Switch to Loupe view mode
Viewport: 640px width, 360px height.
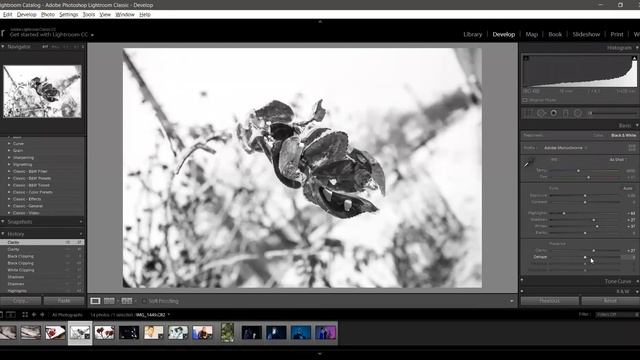(x=95, y=301)
